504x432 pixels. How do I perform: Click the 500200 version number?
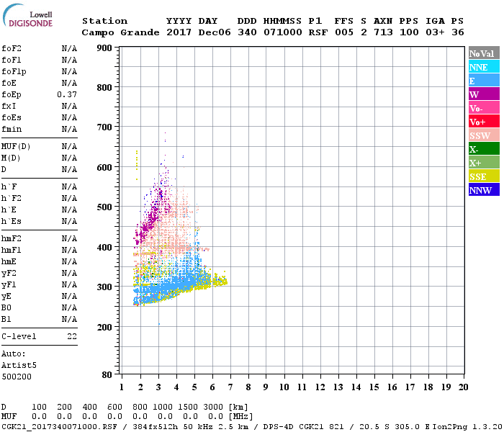17,377
